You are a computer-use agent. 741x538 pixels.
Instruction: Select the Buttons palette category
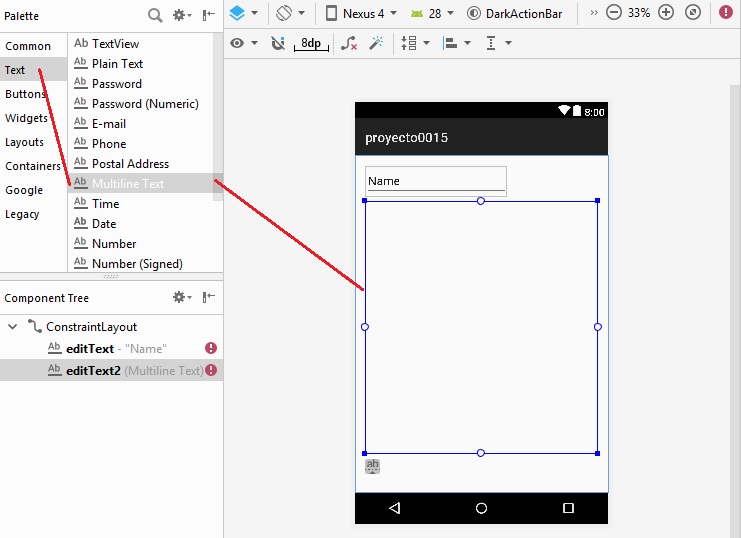[25, 94]
